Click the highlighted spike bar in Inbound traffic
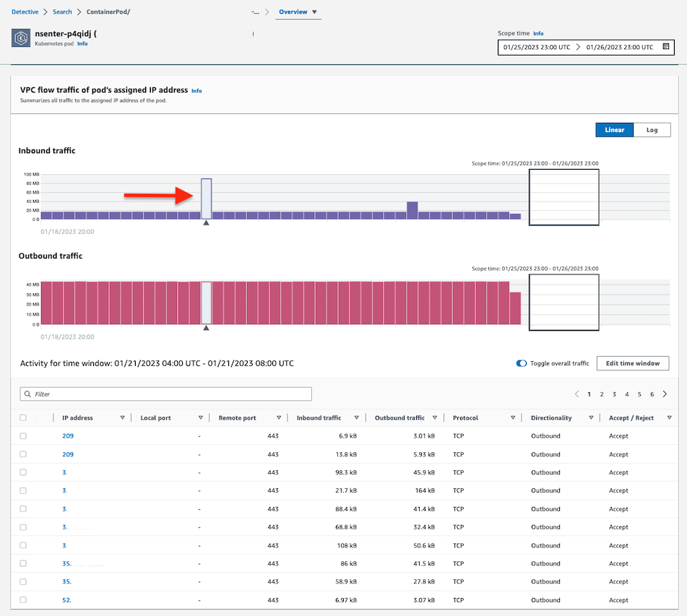 [x=206, y=198]
